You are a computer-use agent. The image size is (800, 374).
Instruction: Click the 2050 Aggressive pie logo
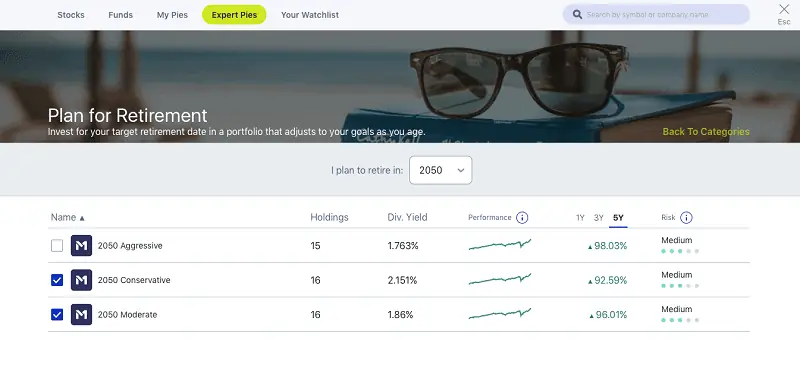pos(81,245)
